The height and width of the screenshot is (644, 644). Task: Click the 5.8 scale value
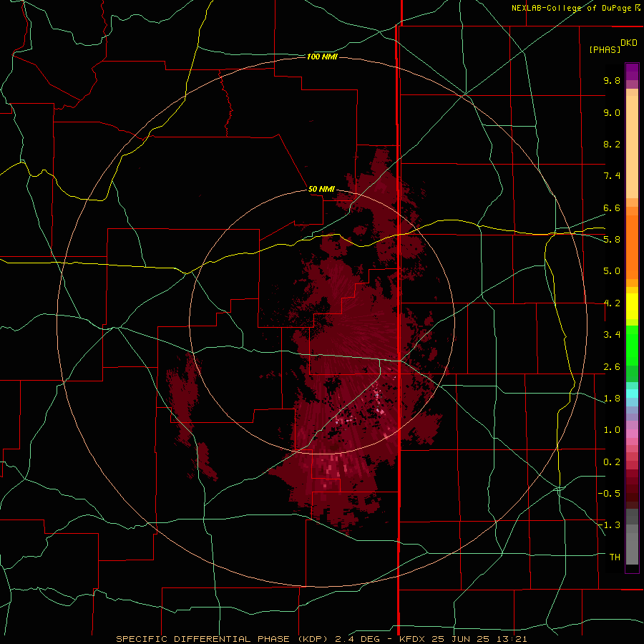point(612,240)
